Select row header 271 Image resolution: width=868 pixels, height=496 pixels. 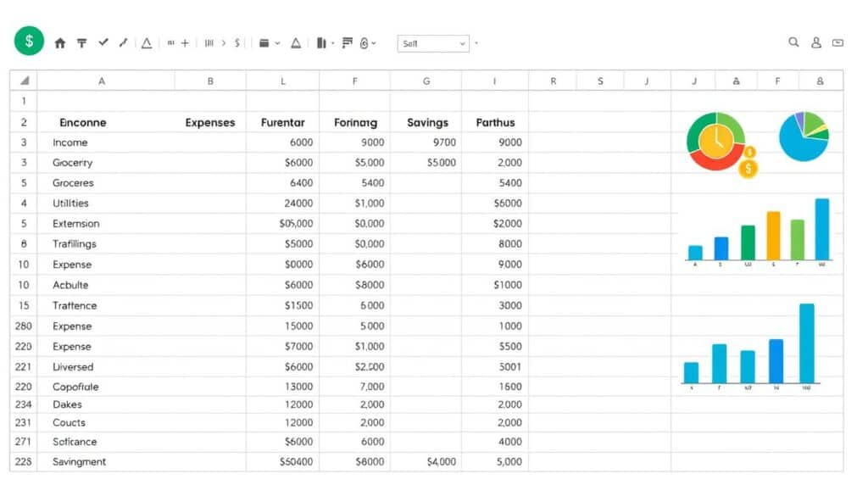24,442
